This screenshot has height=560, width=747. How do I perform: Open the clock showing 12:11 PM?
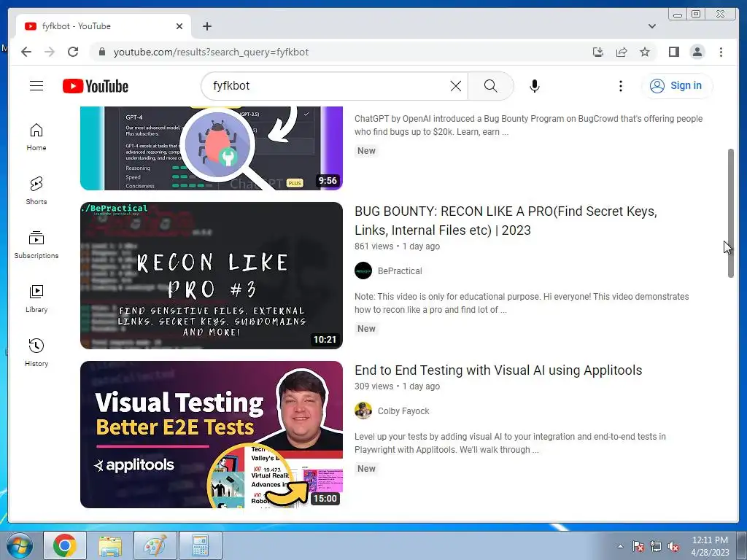point(710,545)
